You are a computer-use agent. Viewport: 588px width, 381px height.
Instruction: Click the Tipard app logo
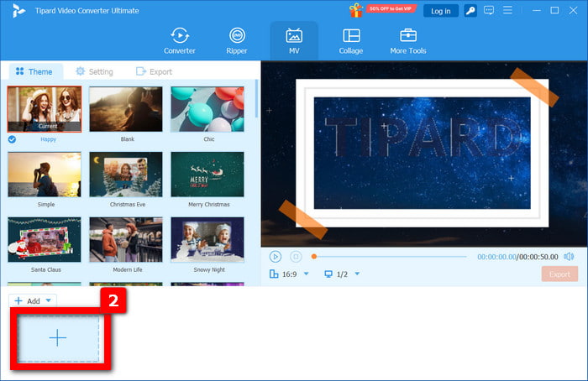(18, 11)
